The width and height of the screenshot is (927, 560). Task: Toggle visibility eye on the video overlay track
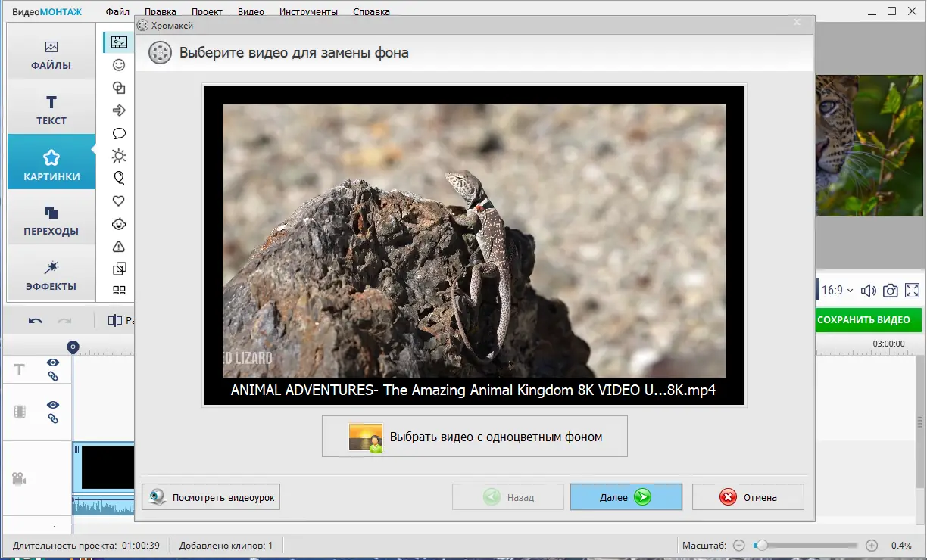coord(53,405)
